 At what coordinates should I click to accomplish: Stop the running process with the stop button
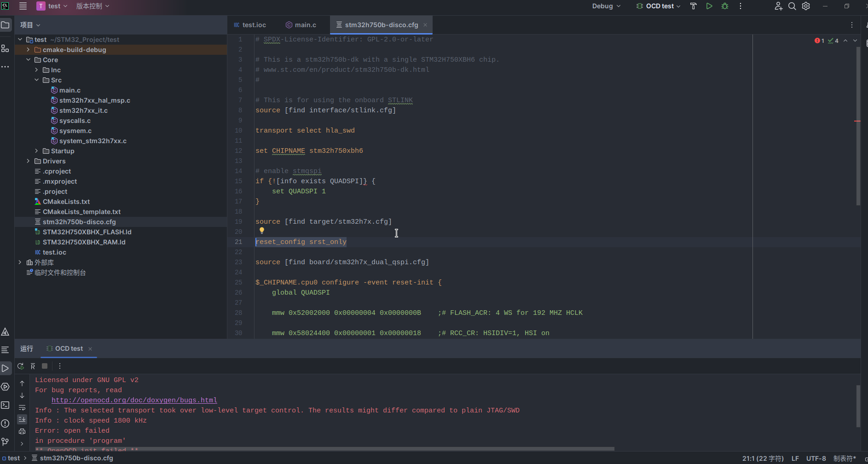44,365
